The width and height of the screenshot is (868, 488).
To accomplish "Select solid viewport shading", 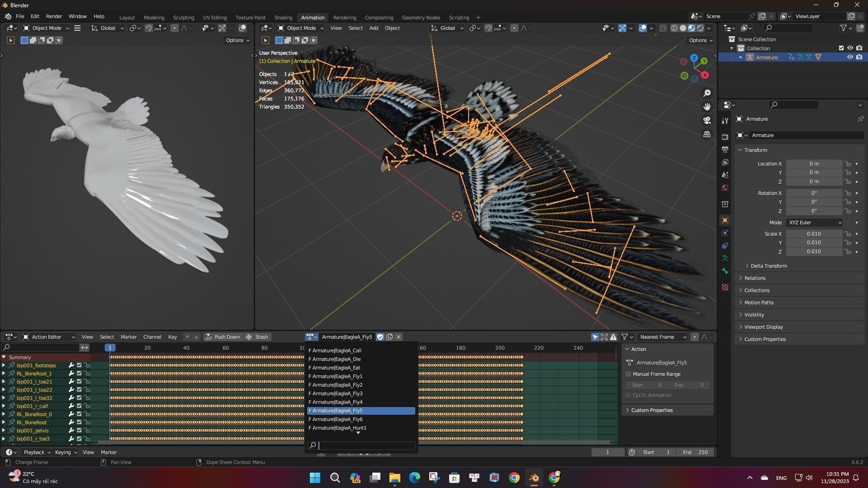I will (x=683, y=28).
